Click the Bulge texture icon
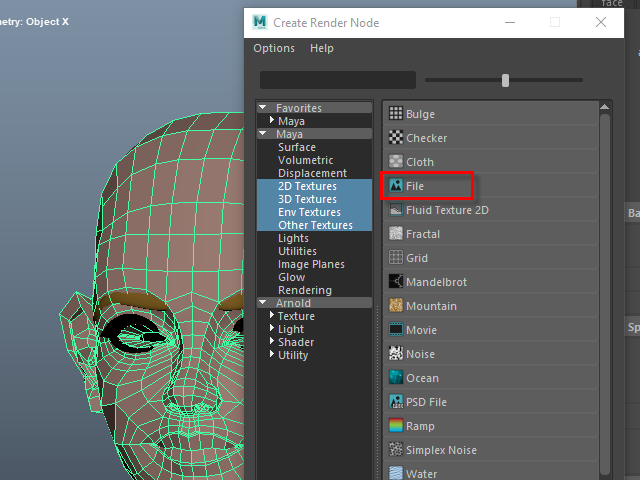Viewport: 640px width, 480px height. pyautogui.click(x=396, y=114)
